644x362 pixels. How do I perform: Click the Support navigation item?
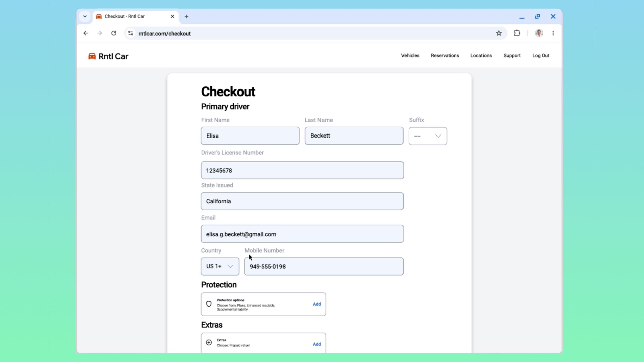pyautogui.click(x=512, y=56)
